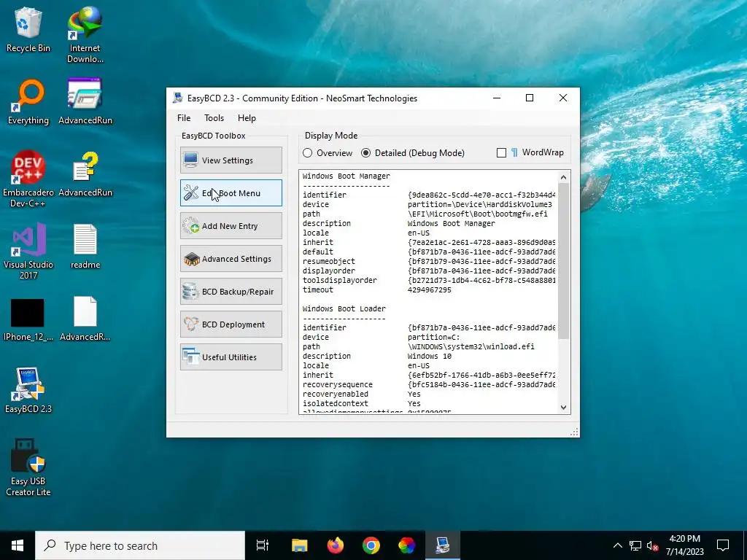
Task: Select the Recycle Bin desktop icon
Action: tap(28, 29)
